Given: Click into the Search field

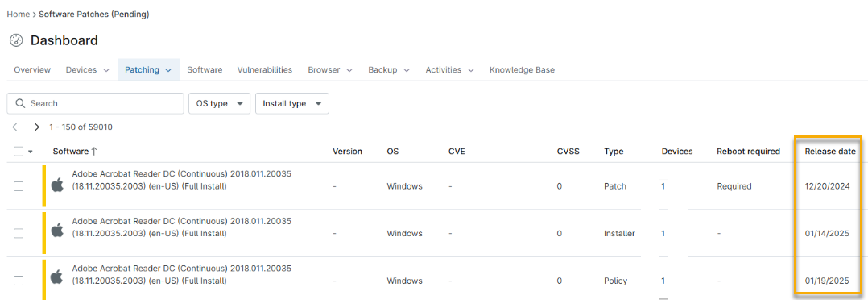Looking at the screenshot, I should tap(95, 103).
